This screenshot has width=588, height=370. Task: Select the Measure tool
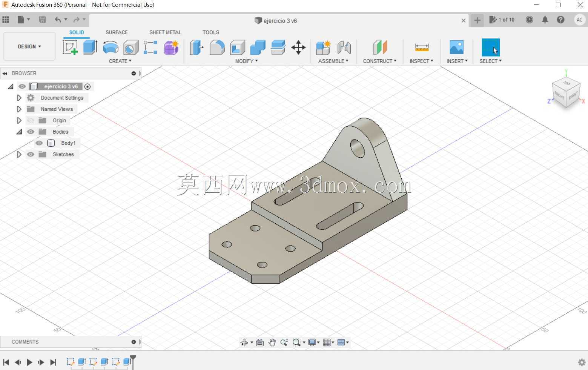pos(422,48)
